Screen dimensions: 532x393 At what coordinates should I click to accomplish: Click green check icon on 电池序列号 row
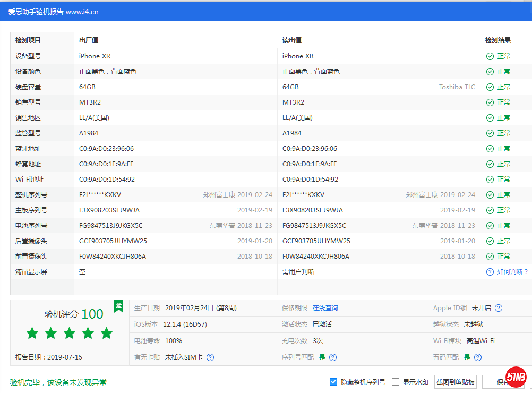pyautogui.click(x=490, y=225)
